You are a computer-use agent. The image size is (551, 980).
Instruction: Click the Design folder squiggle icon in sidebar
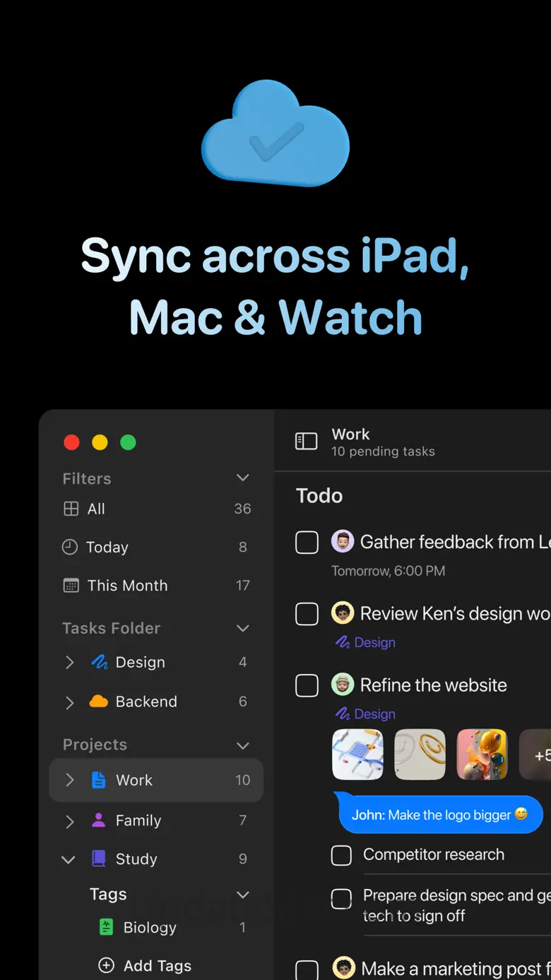[99, 662]
